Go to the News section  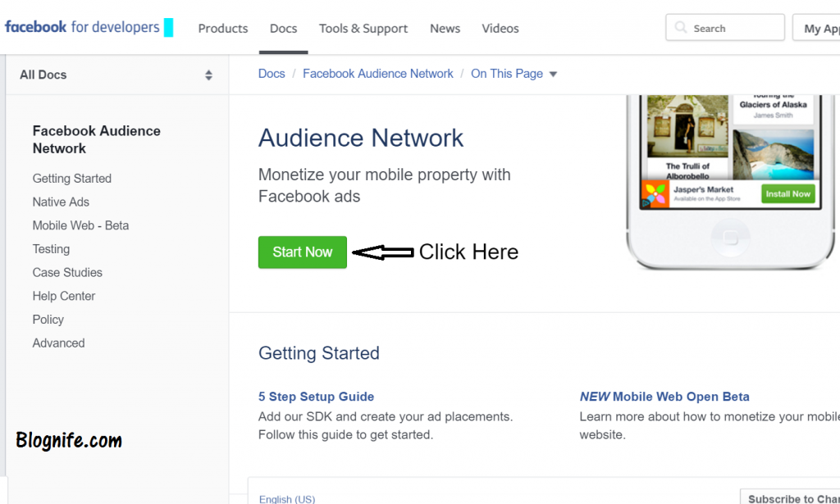click(445, 29)
